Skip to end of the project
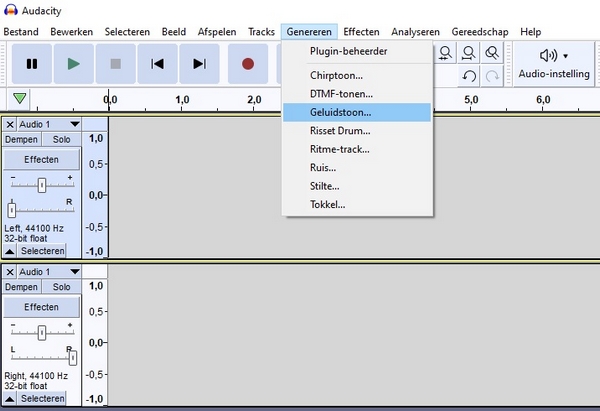This screenshot has width=600, height=411. click(199, 64)
